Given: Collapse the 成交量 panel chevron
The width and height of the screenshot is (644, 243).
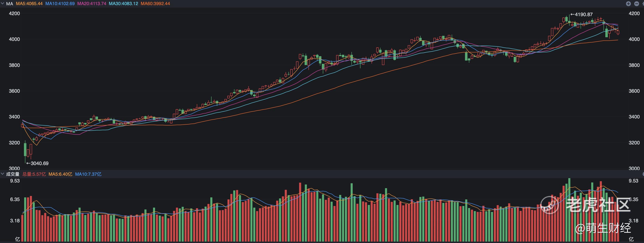Looking at the screenshot, I should [x=2, y=174].
